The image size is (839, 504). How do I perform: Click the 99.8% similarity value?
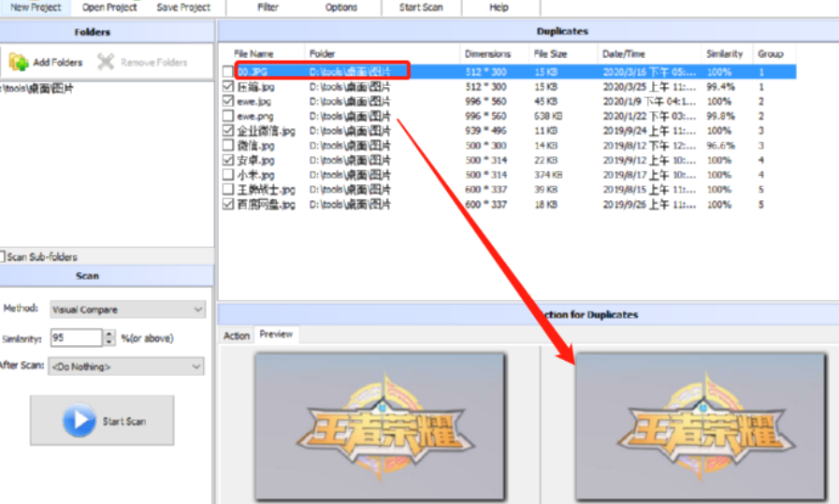(x=721, y=116)
